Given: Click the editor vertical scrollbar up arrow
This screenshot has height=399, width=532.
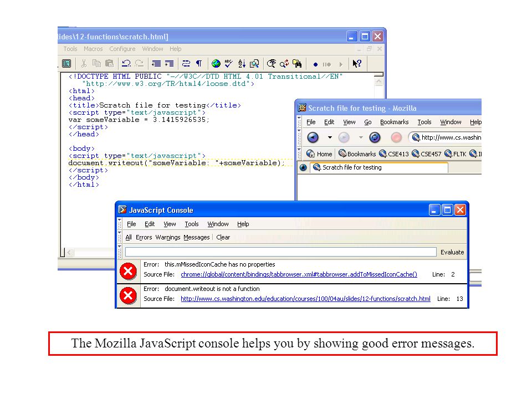Looking at the screenshot, I should (379, 81).
